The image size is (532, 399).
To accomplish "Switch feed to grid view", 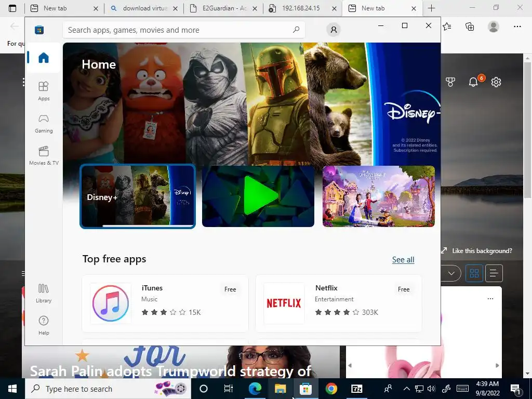I will [x=474, y=273].
